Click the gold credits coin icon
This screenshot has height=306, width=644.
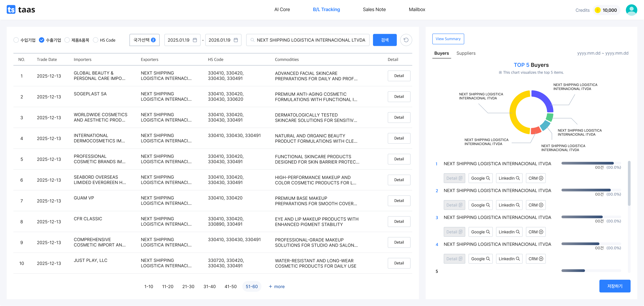597,10
